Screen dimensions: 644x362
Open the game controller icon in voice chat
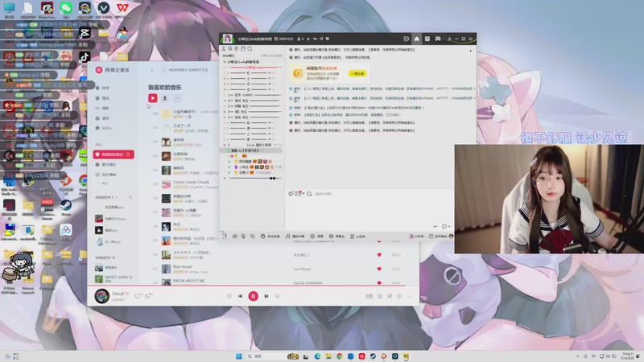pyautogui.click(x=438, y=39)
